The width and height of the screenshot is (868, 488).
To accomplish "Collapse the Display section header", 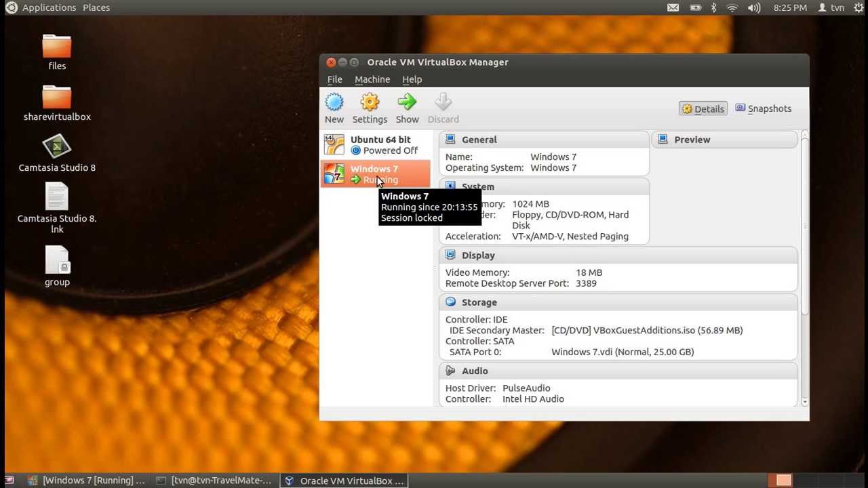I will tap(618, 255).
